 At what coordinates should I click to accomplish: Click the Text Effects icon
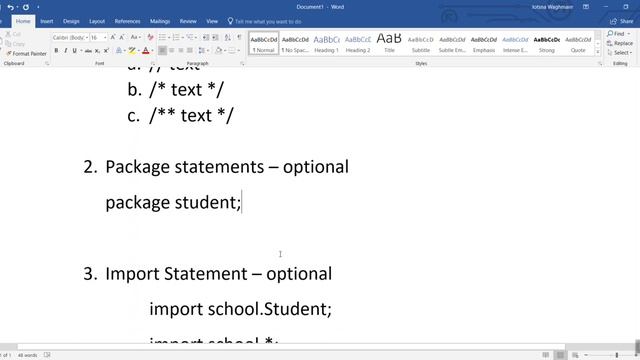tap(119, 51)
